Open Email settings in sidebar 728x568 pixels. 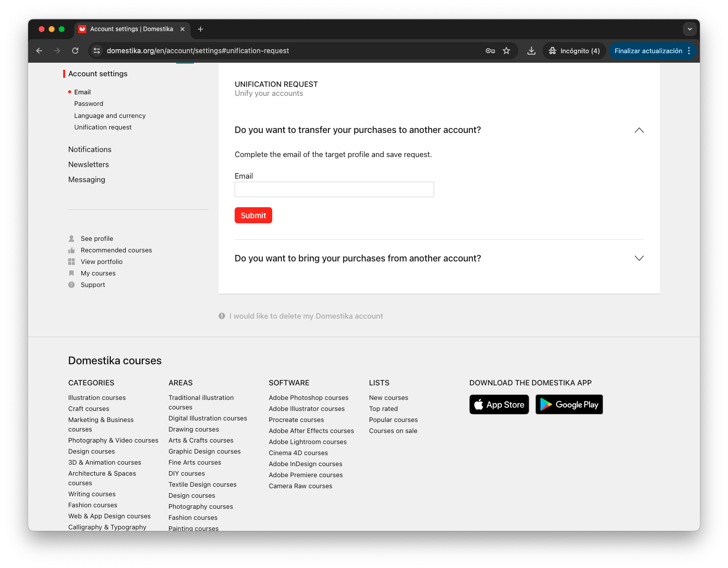tap(82, 92)
